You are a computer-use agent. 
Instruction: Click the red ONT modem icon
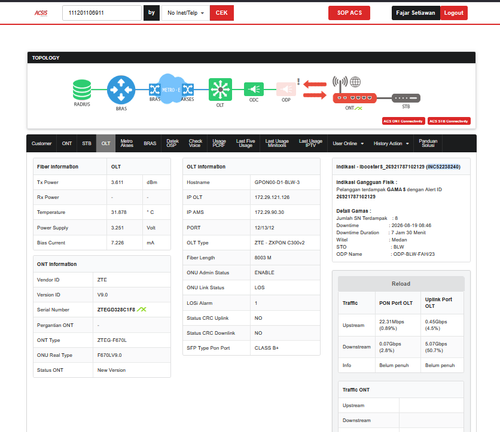355,98
